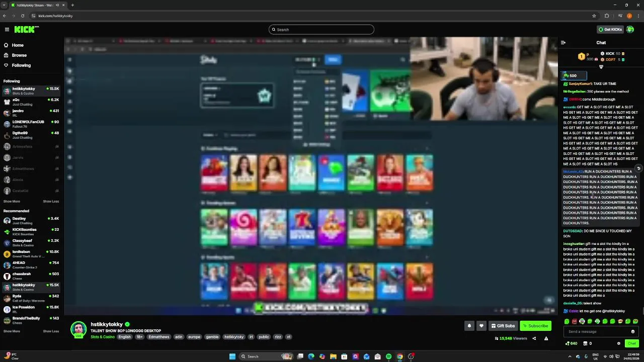The width and height of the screenshot is (644, 362).
Task: Open 4HEAD recommended channel
Action: tap(30, 265)
